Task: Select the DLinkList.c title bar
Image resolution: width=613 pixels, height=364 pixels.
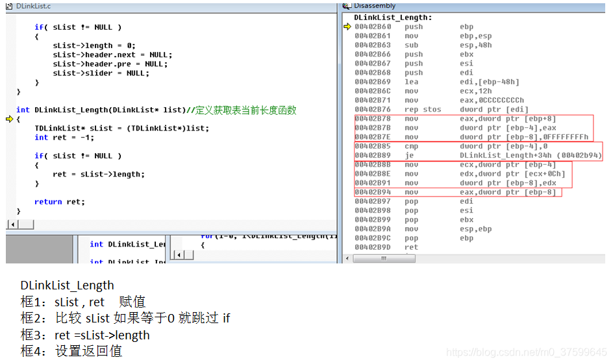Action: tap(171, 6)
